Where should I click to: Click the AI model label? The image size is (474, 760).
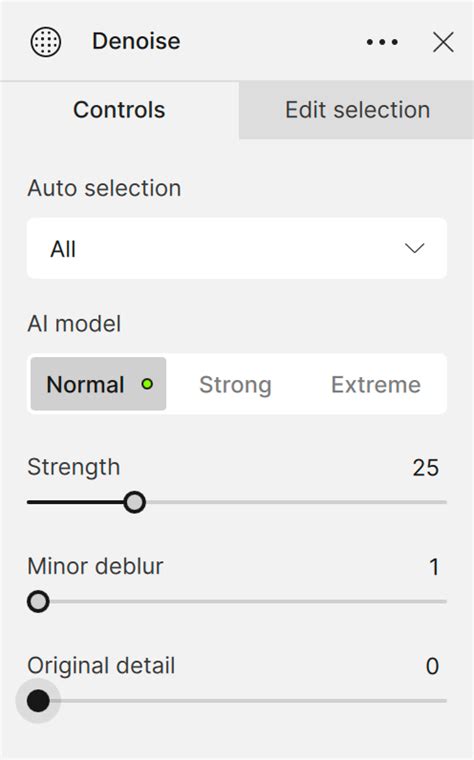pos(74,324)
